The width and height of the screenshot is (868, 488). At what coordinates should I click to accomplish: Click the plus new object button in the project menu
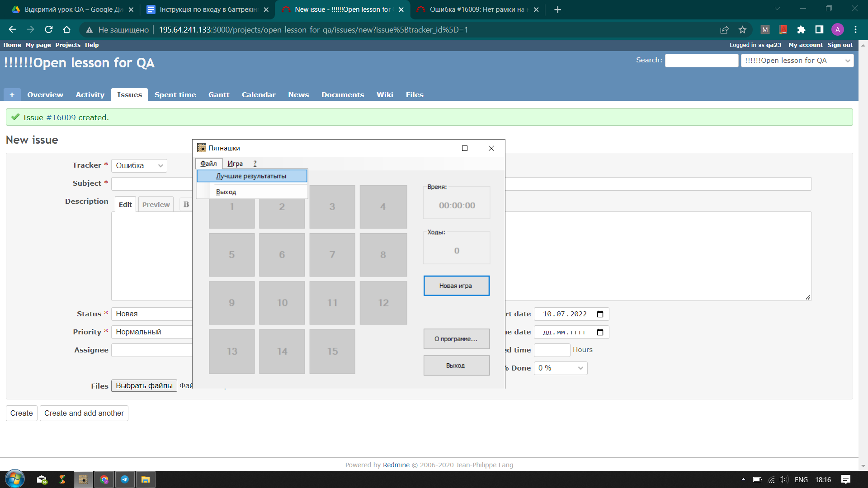(12, 94)
